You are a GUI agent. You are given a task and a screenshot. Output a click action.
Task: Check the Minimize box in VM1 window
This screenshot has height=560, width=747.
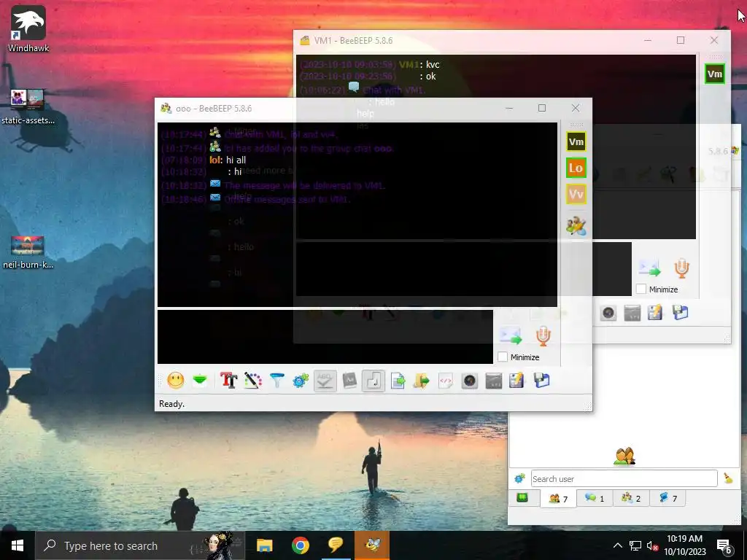coord(641,289)
